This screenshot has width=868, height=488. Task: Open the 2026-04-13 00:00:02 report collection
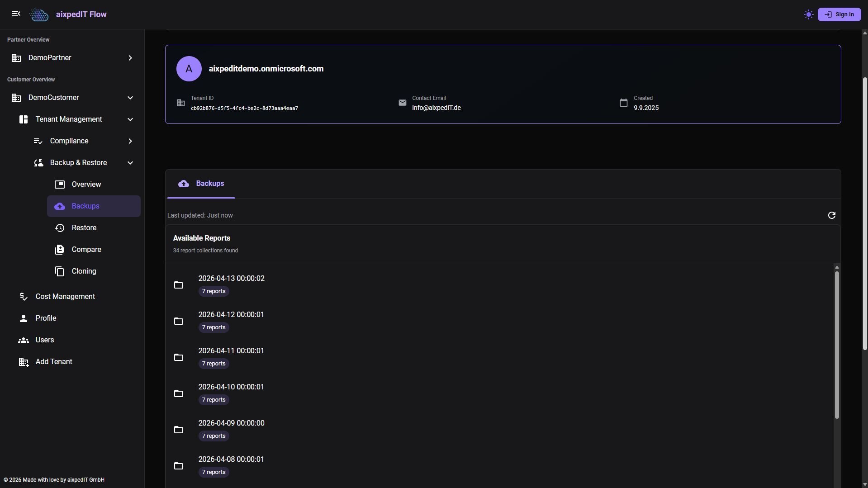[499, 285]
